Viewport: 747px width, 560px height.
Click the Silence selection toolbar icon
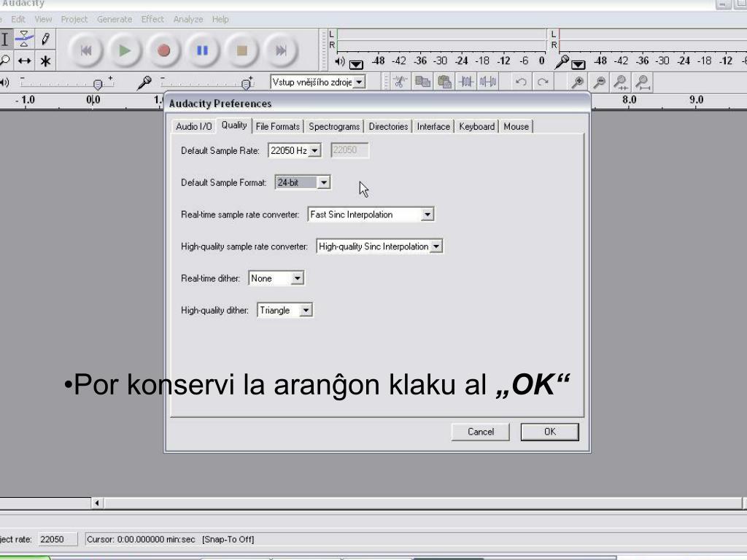point(488,82)
